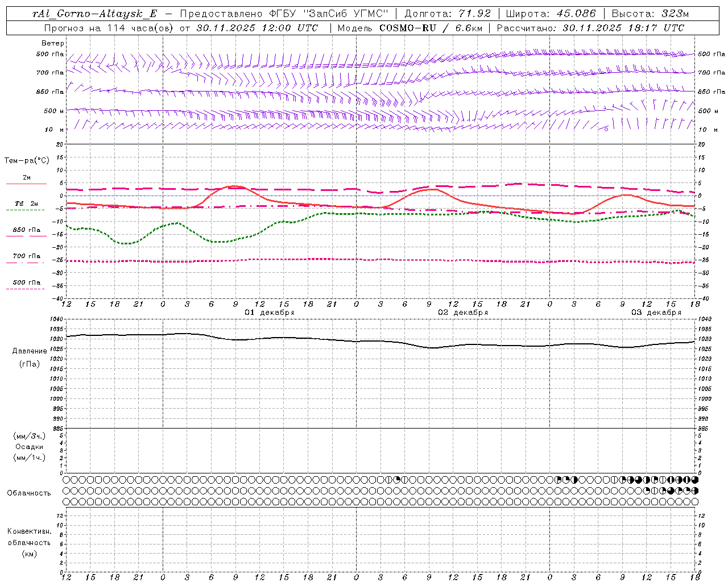728x582 pixels.
Task: Click the date label 01 декабря
Action: [270, 313]
